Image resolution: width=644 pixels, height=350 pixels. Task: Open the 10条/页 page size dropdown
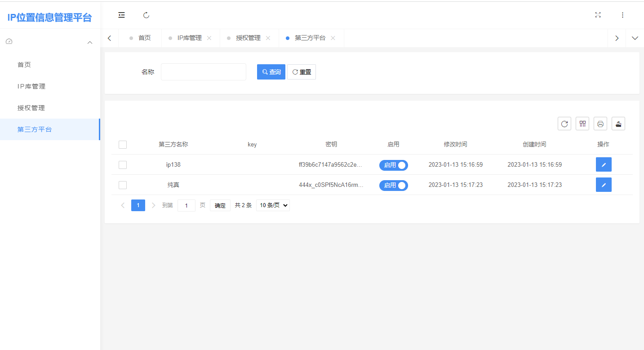point(273,205)
